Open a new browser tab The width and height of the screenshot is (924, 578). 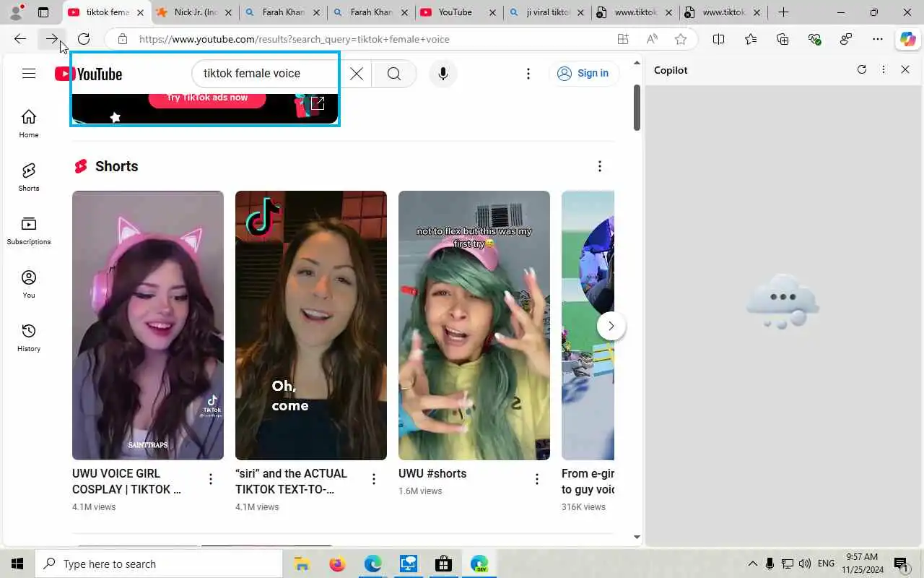point(783,12)
